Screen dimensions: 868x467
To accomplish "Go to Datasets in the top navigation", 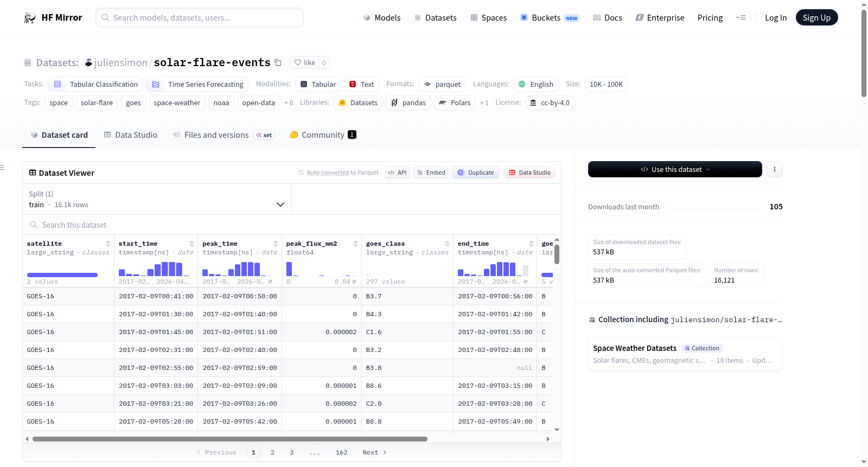I will coord(436,17).
